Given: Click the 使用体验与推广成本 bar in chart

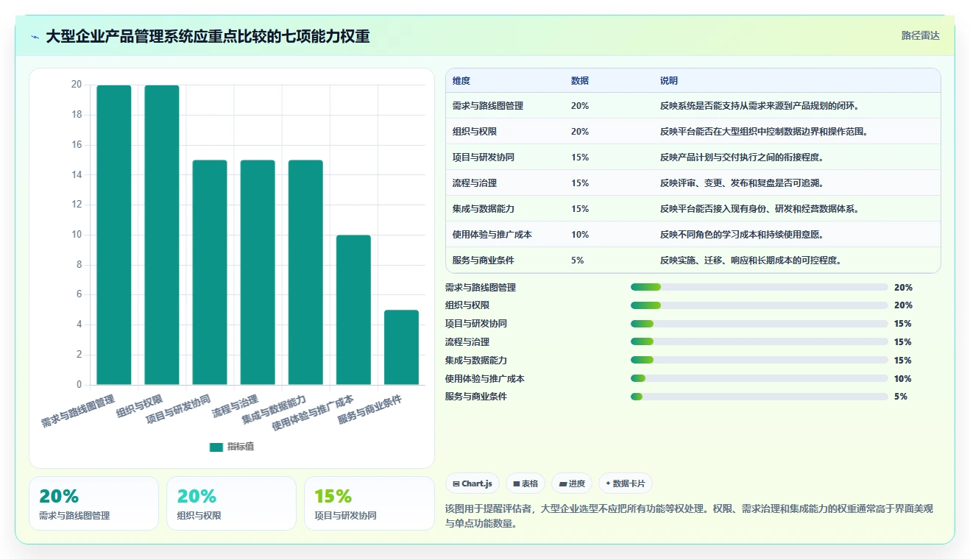Looking at the screenshot, I should 353,310.
